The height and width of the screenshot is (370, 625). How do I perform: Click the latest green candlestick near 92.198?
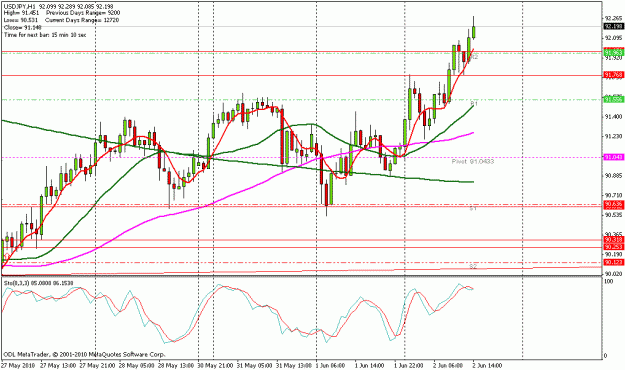point(474,32)
